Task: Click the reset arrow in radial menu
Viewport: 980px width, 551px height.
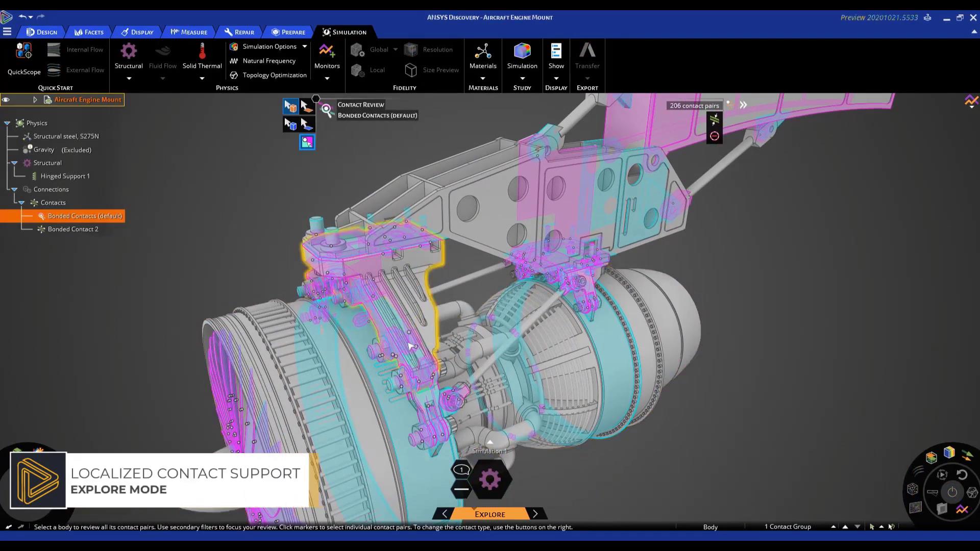Action: (962, 475)
